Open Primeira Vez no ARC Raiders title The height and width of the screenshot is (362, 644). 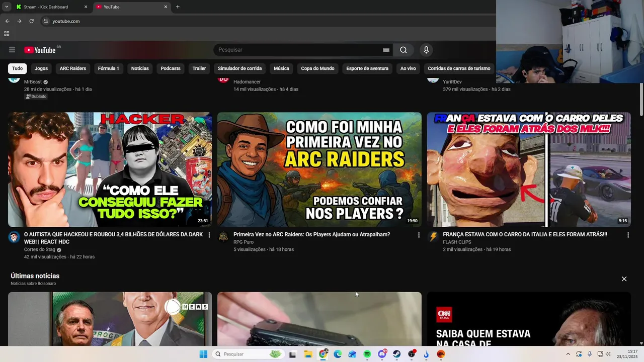click(x=311, y=234)
